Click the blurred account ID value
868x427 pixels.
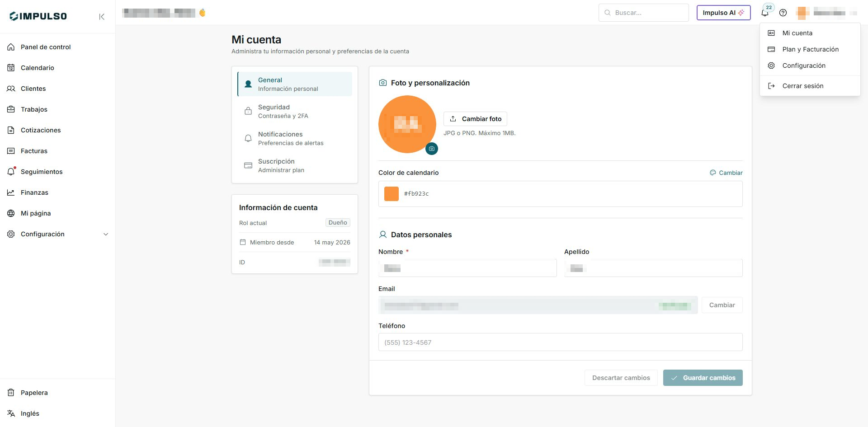tap(335, 262)
